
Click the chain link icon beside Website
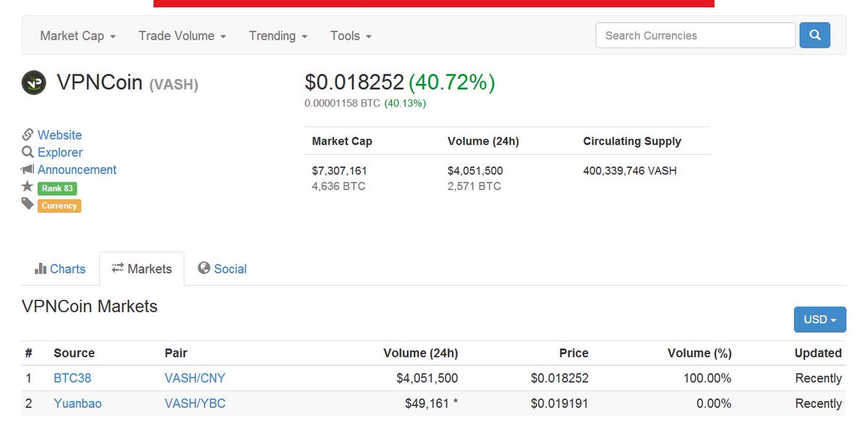pyautogui.click(x=27, y=135)
